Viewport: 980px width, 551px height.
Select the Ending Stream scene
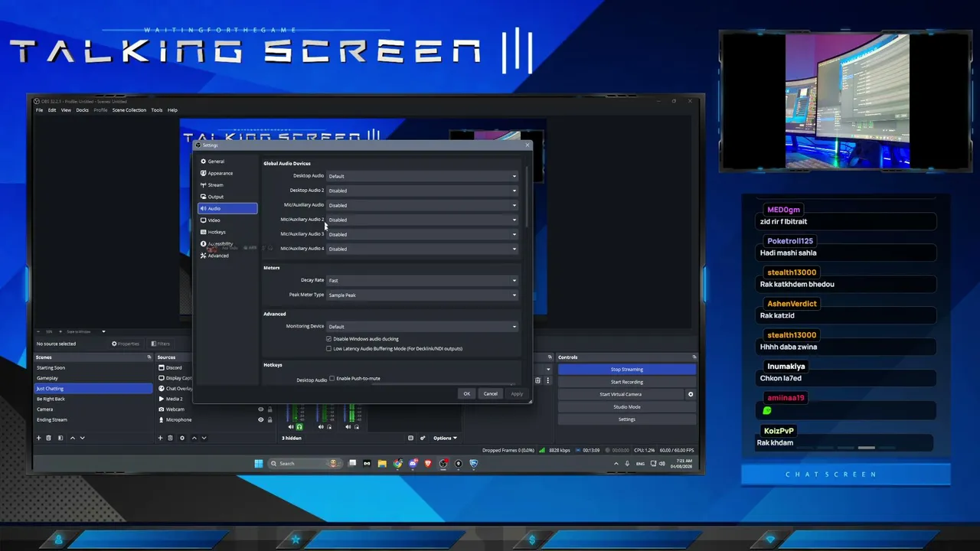[x=93, y=419]
